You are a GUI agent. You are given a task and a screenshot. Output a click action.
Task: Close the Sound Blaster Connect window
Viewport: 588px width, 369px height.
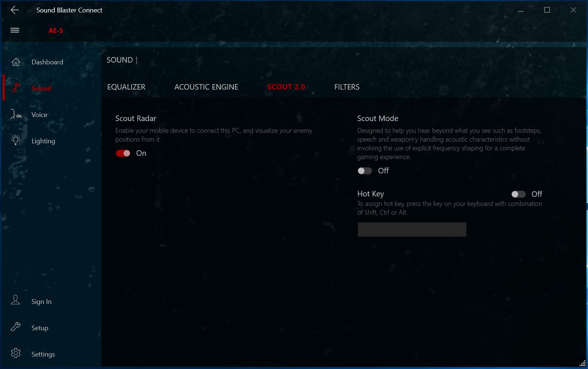tap(573, 10)
